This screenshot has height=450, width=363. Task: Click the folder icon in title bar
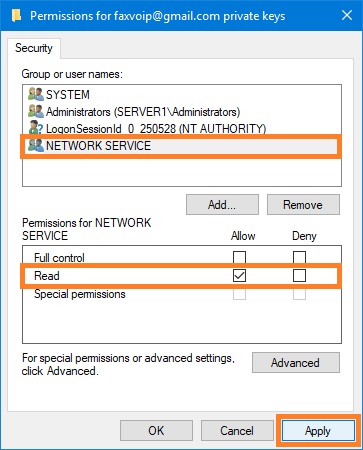click(16, 15)
